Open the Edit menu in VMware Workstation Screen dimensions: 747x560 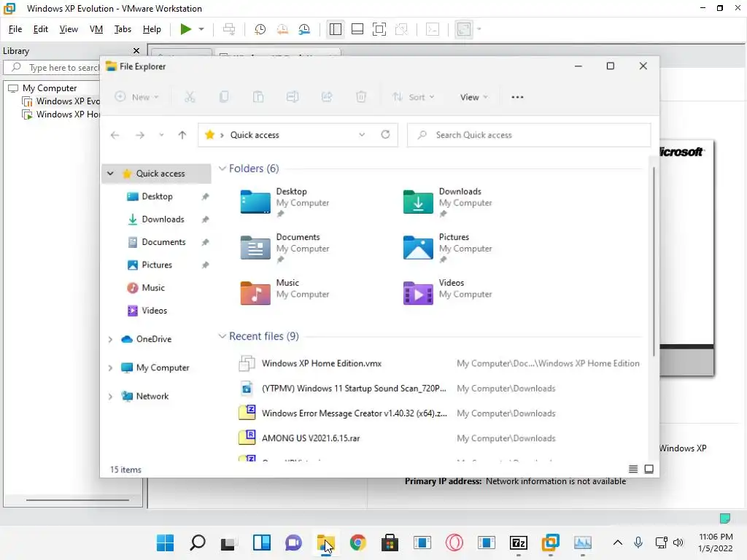41,29
